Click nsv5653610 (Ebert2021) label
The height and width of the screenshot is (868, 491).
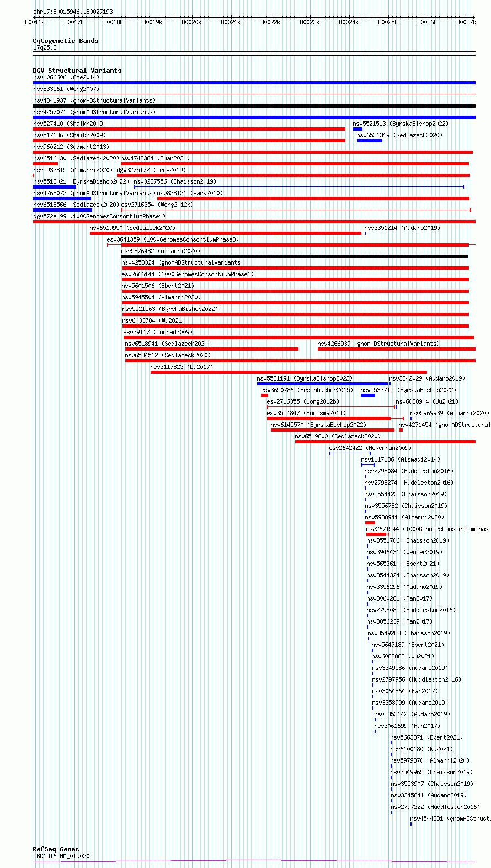coord(403,564)
